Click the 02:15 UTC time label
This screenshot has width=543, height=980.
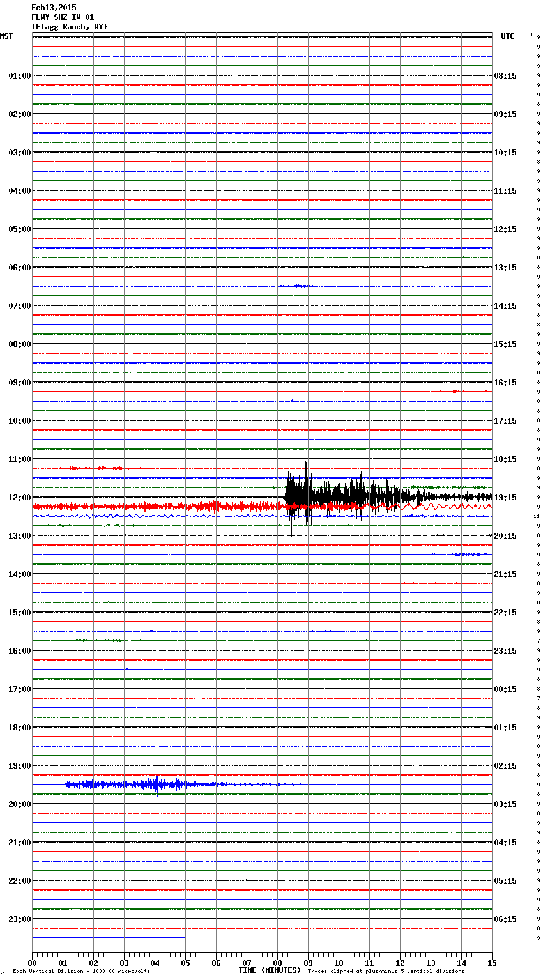click(x=505, y=766)
